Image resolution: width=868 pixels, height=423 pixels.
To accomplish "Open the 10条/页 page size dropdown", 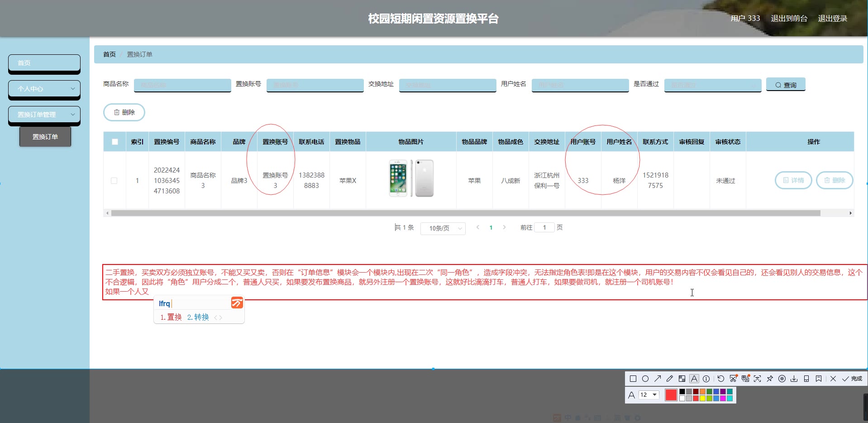I will click(443, 228).
